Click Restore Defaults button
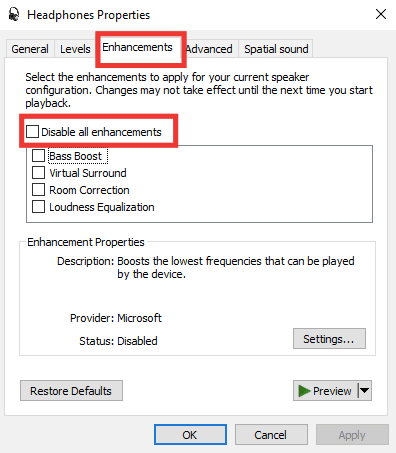Image resolution: width=396 pixels, height=453 pixels. (x=71, y=391)
